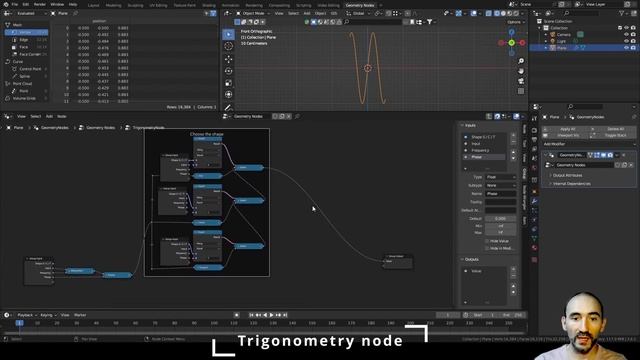Click the socket Name field Phase
640x360 pixels.
[x=500, y=194]
